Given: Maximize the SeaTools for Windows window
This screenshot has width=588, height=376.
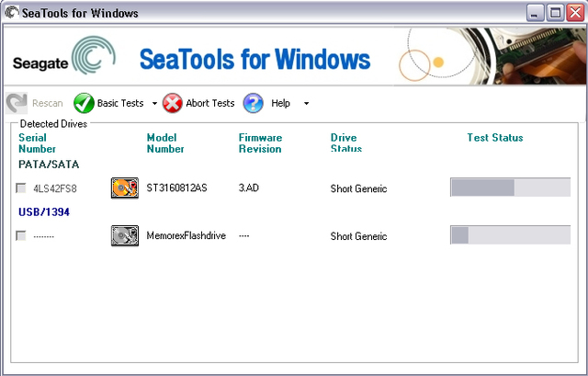Looking at the screenshot, I should click(555, 13).
